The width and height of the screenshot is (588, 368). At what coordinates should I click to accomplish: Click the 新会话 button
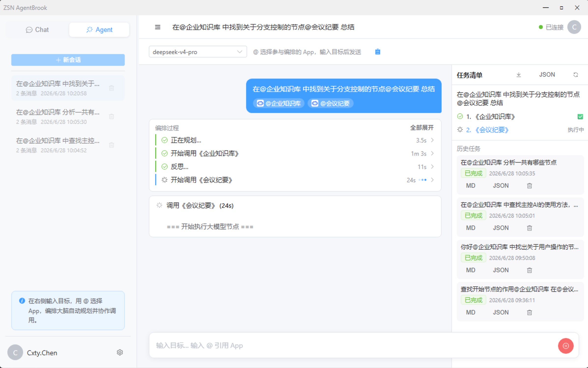[x=68, y=60]
